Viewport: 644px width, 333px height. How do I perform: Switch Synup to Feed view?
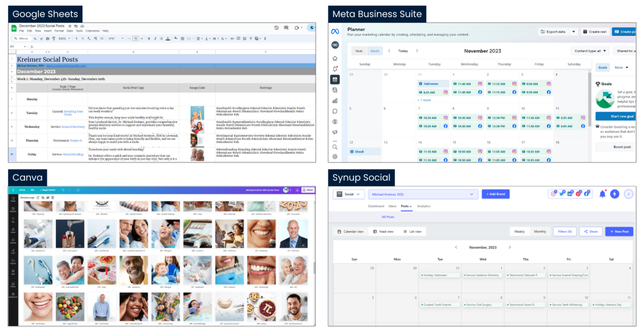pyautogui.click(x=383, y=232)
